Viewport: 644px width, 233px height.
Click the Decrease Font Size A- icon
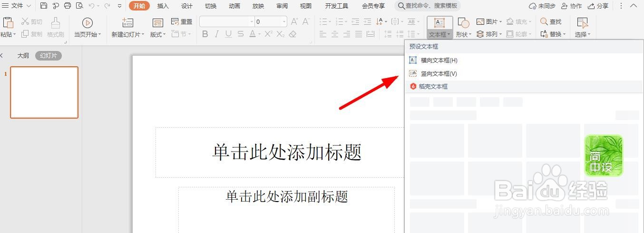pos(306,21)
